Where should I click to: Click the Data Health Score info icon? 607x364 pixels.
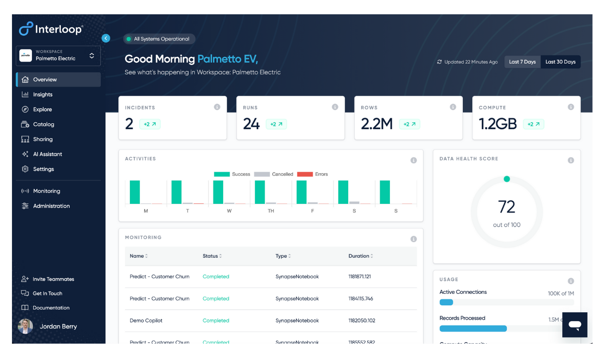pyautogui.click(x=571, y=161)
